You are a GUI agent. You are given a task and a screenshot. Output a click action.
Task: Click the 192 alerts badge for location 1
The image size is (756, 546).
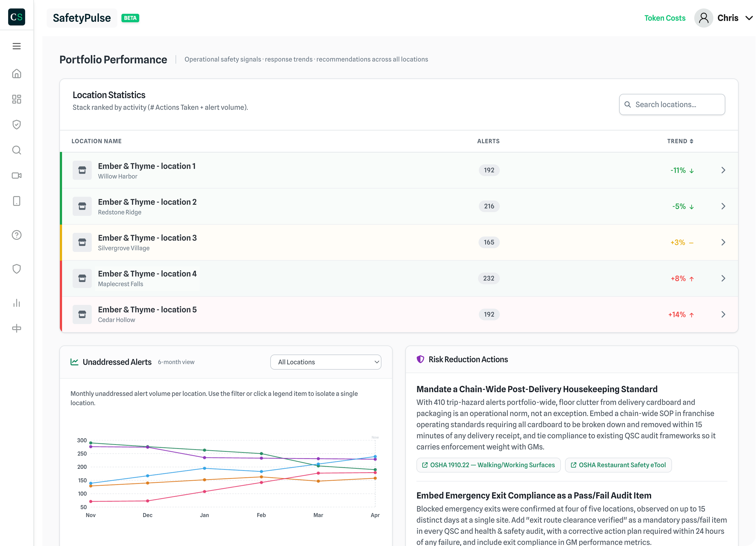point(489,170)
